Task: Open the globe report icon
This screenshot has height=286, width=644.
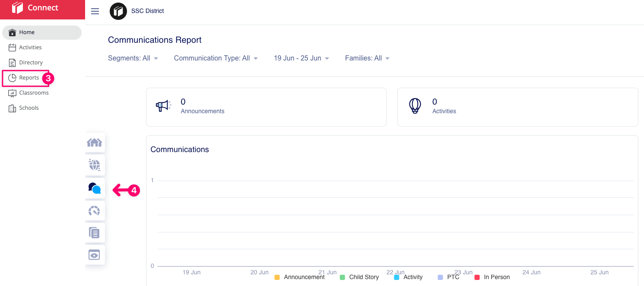Action: (95, 165)
